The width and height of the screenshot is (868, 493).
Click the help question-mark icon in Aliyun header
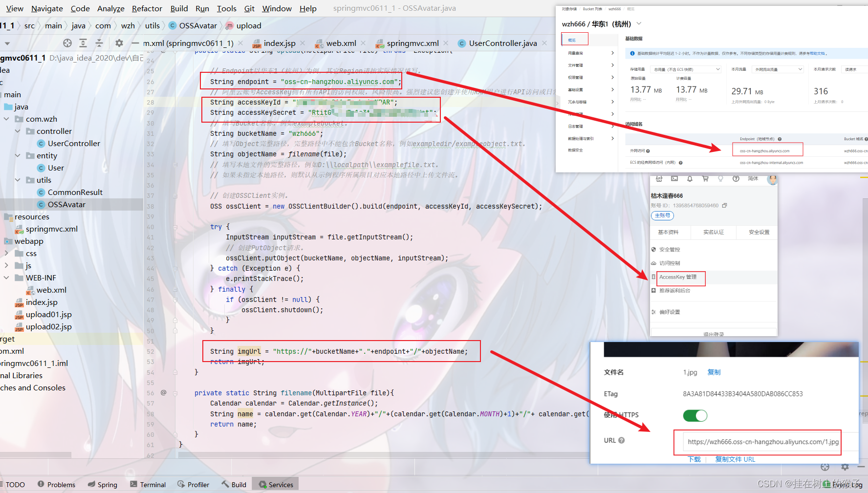tap(736, 180)
